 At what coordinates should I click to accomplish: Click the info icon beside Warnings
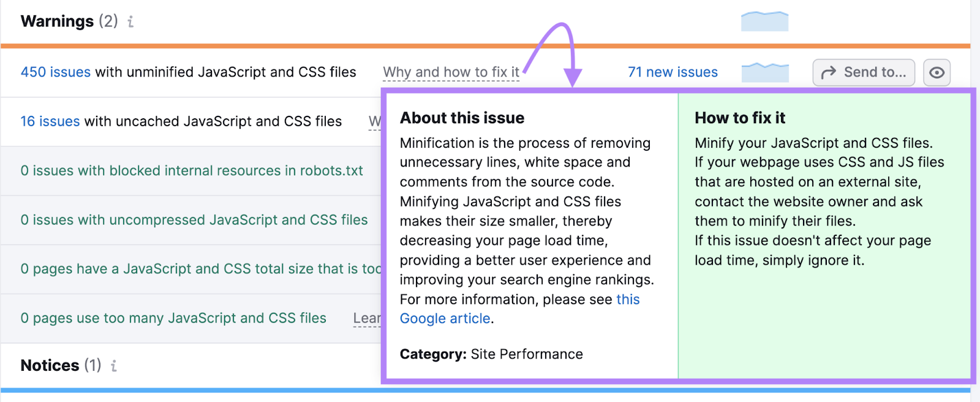tap(129, 22)
